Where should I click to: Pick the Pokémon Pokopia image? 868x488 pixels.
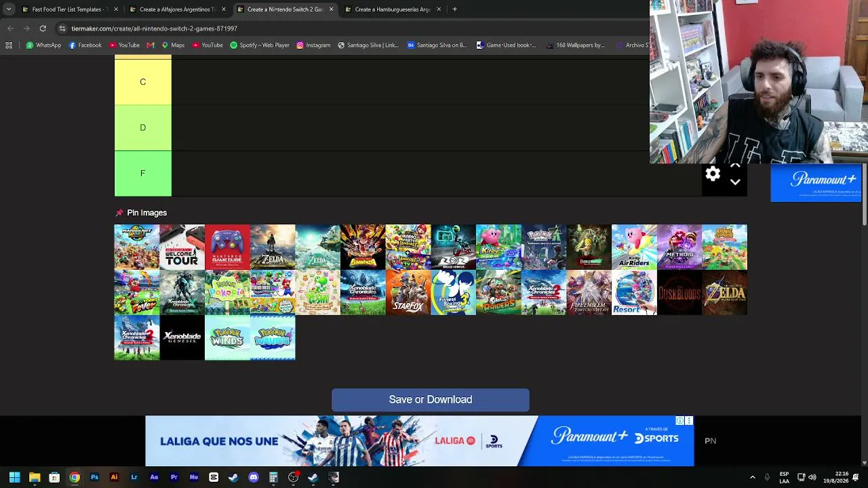pos(227,293)
